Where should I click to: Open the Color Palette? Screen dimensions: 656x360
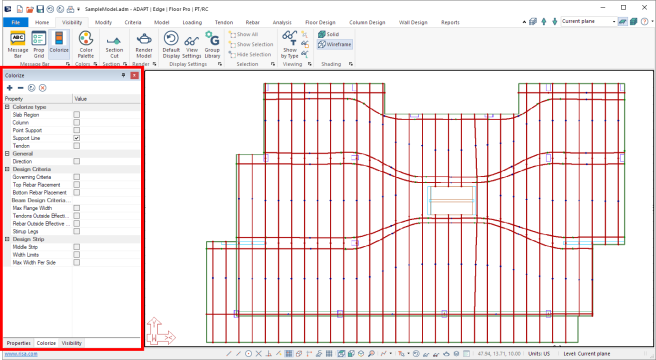click(85, 44)
